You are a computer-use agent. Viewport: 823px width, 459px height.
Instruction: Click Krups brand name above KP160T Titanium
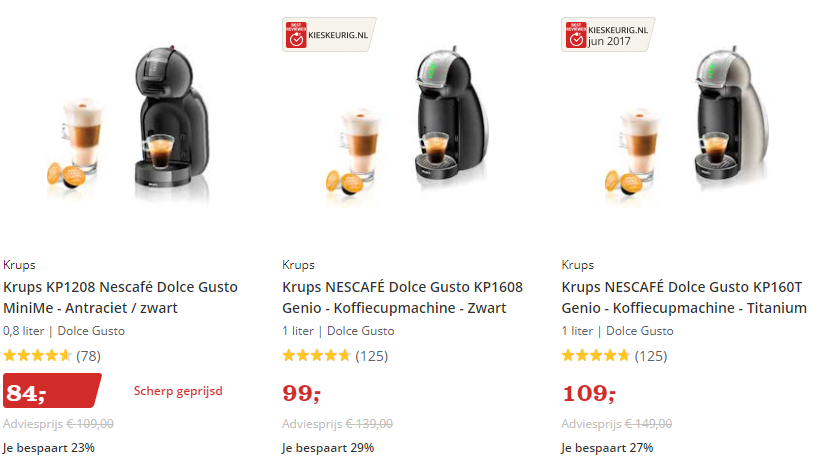tap(578, 265)
